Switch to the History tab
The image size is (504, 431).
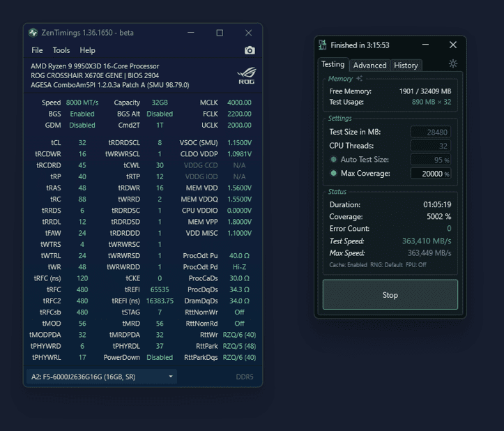tap(406, 66)
